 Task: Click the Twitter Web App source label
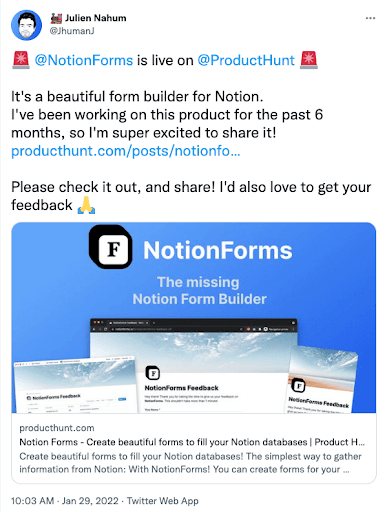[x=163, y=501]
